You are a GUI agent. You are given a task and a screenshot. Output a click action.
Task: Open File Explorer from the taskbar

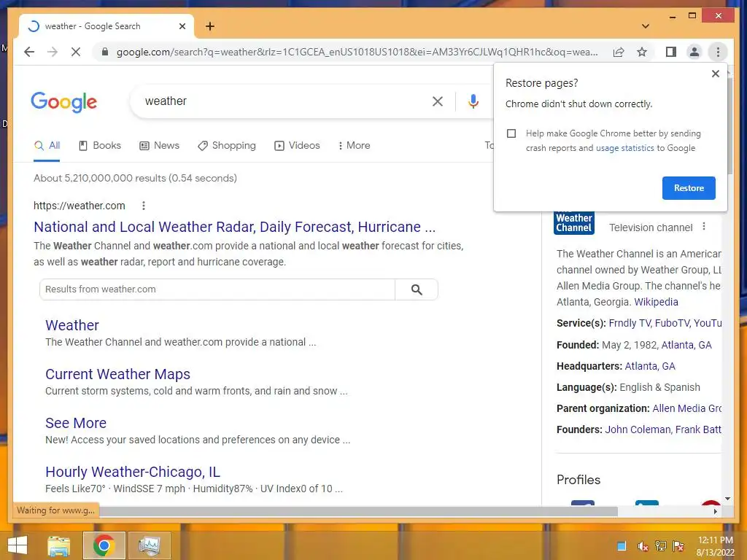[x=58, y=545]
